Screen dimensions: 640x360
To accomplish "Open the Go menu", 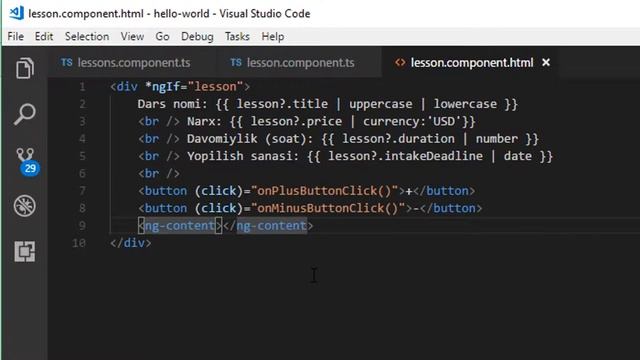I will click(162, 36).
